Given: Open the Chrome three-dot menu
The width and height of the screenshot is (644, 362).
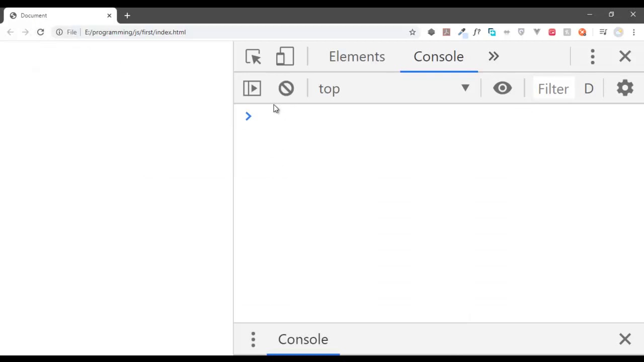Looking at the screenshot, I should [634, 32].
